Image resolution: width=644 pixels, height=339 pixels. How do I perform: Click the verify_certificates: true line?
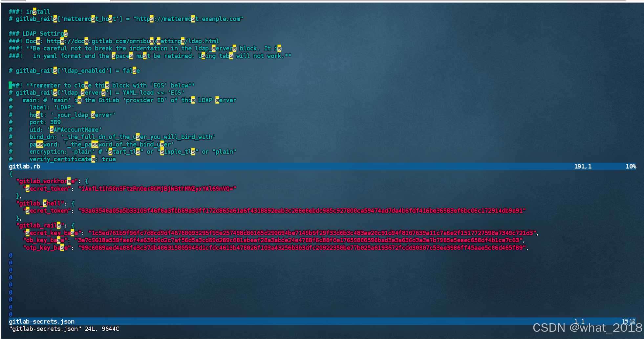pyautogui.click(x=62, y=159)
